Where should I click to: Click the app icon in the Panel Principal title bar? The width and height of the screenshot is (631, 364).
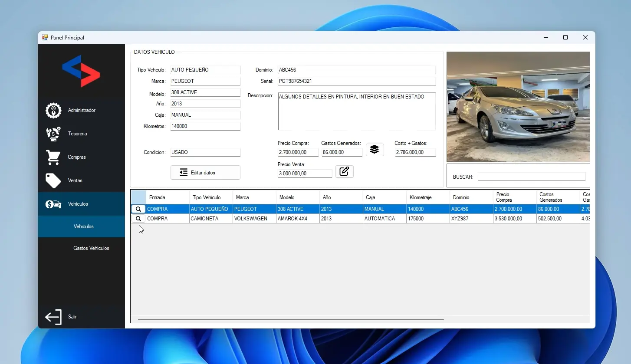coord(45,38)
